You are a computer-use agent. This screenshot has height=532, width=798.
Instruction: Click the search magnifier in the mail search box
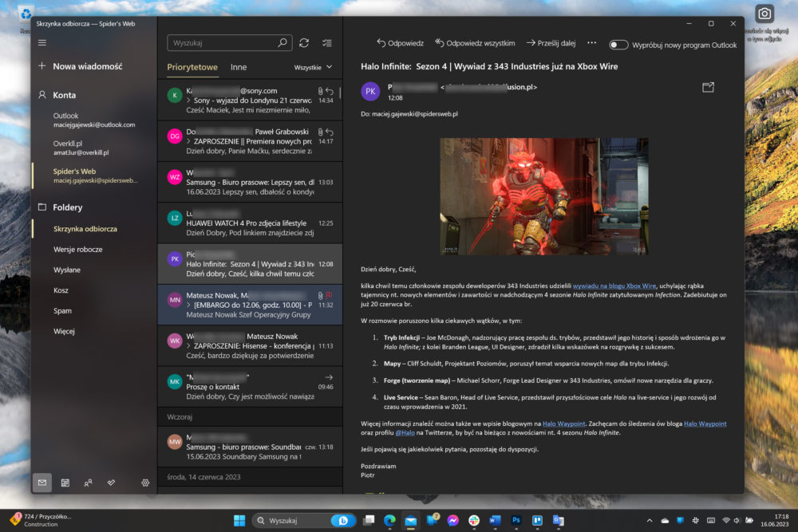point(282,43)
